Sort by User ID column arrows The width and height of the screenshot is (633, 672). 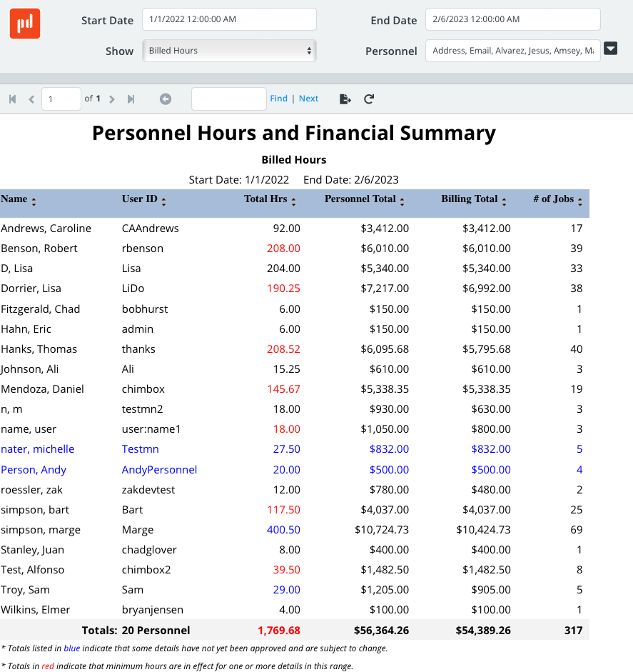(x=163, y=202)
